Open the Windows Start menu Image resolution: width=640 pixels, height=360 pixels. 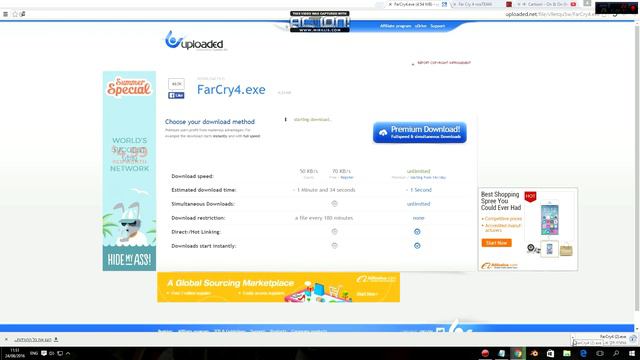click(x=632, y=353)
